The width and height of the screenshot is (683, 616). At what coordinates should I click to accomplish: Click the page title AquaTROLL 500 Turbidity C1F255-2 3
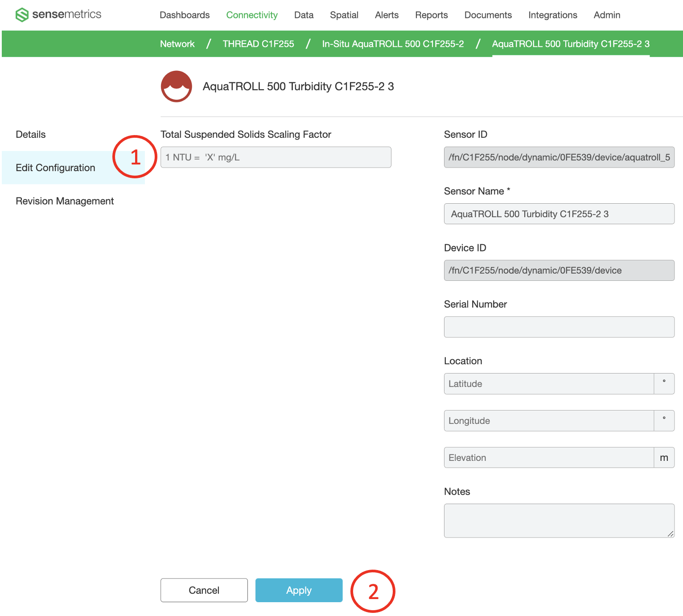click(x=298, y=86)
